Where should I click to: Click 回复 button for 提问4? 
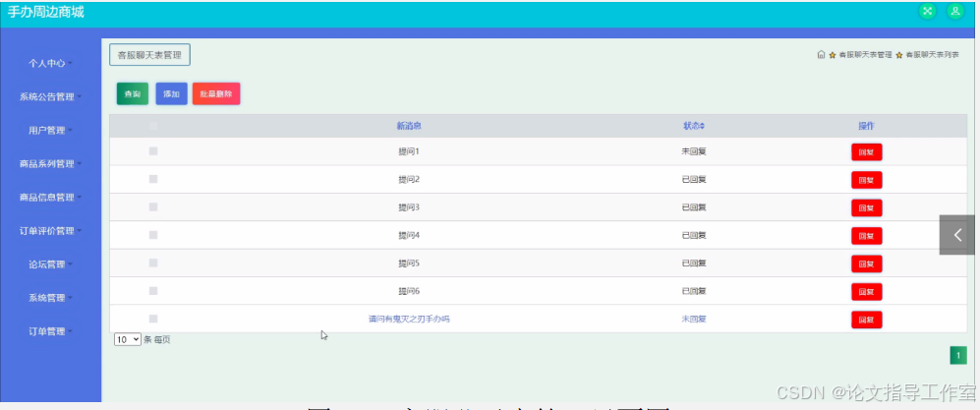click(866, 236)
